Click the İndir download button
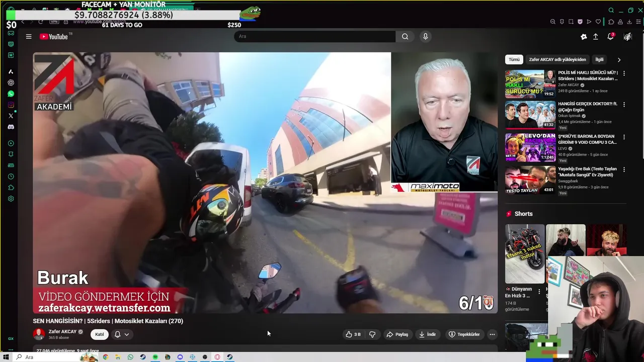Viewport: 644px width, 362px height. (428, 334)
